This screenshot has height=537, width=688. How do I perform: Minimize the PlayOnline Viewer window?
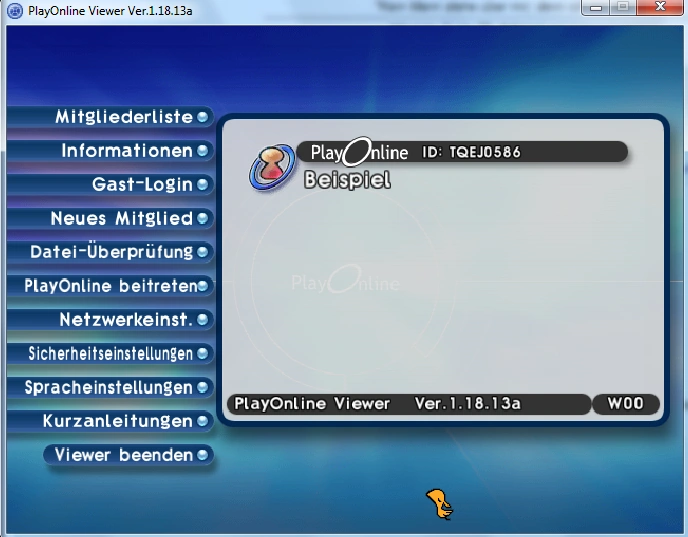[x=595, y=7]
